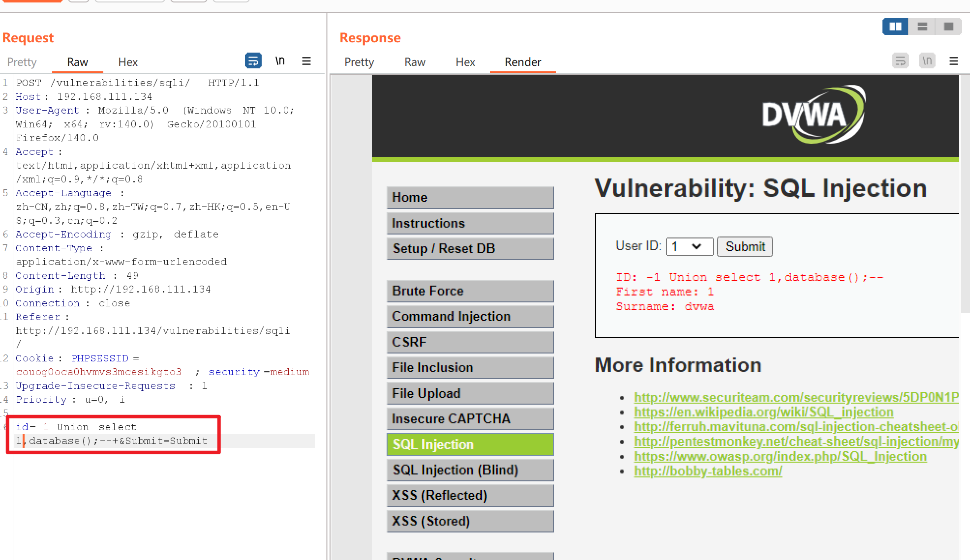Click the DVWA logo

(813, 115)
